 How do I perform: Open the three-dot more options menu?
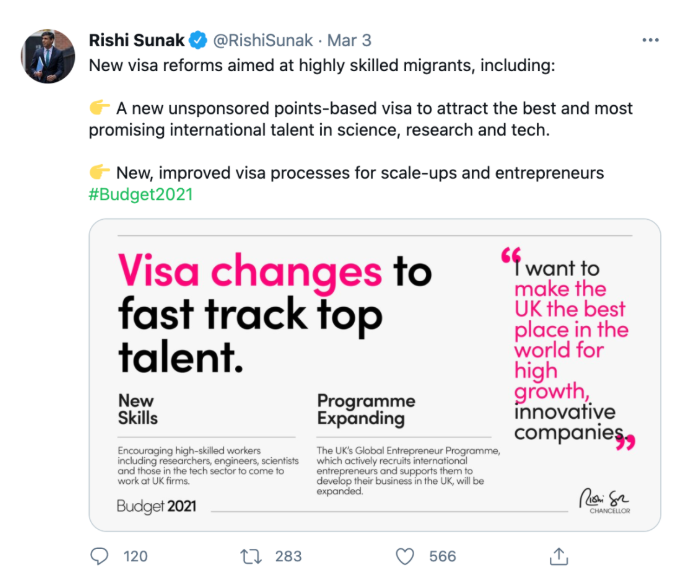pos(651,41)
